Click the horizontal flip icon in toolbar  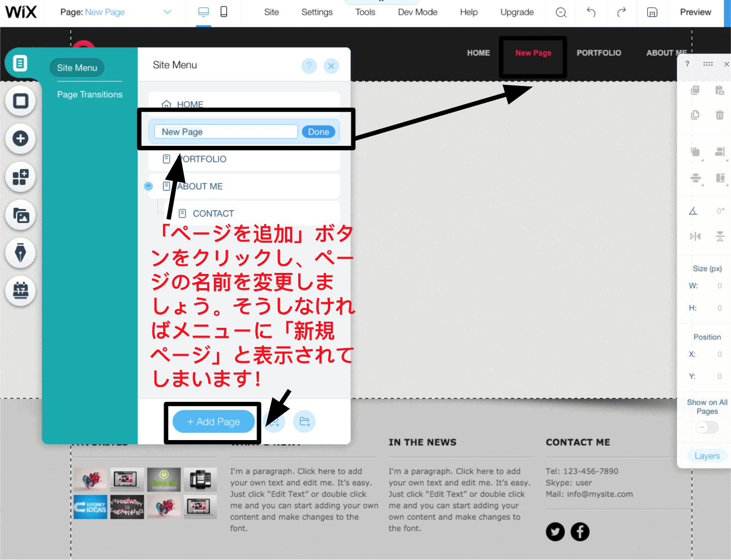coord(695,236)
